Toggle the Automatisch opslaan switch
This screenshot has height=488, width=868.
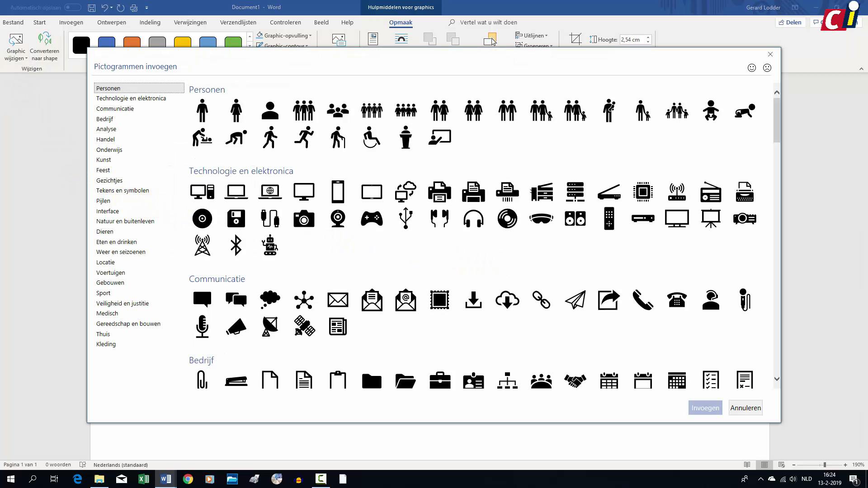72,7
